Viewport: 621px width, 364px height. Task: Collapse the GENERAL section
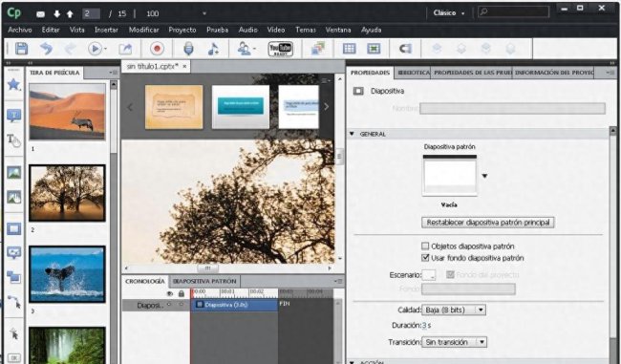(x=352, y=134)
